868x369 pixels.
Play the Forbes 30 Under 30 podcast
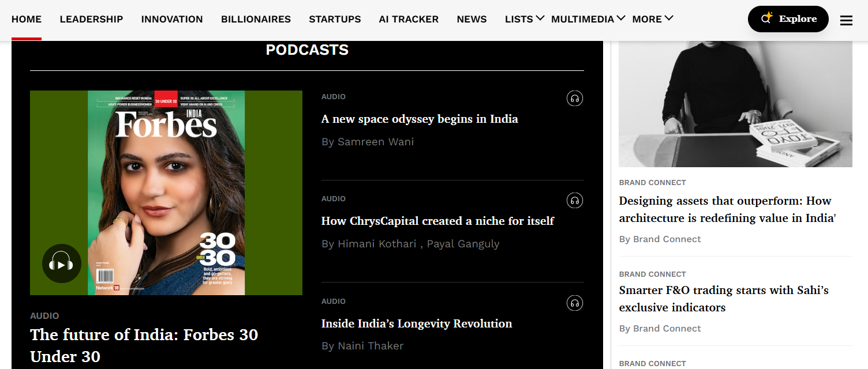point(62,264)
